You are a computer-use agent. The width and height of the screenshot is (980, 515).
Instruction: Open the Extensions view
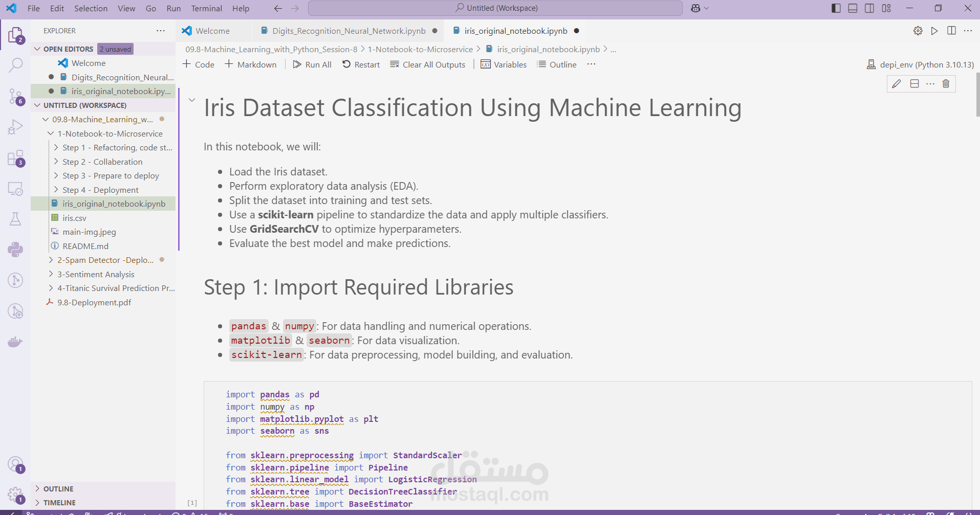[16, 158]
